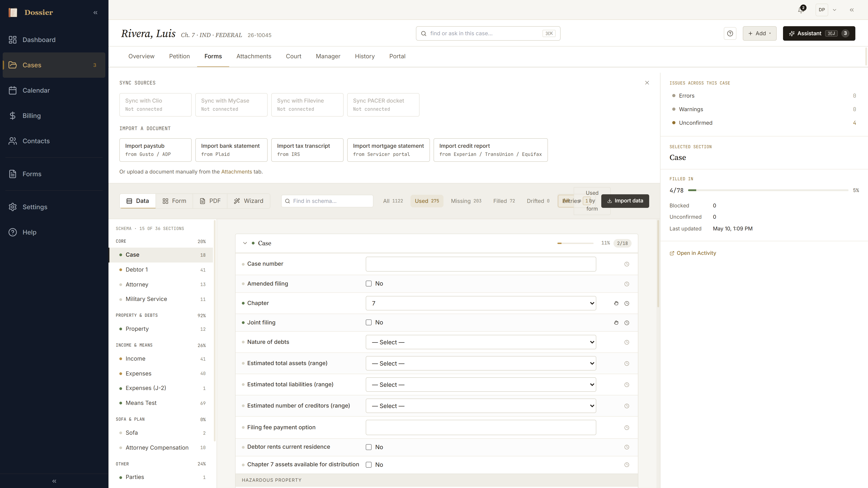Filter schema by Missing 203
This screenshot has width=868, height=488.
pos(466,201)
